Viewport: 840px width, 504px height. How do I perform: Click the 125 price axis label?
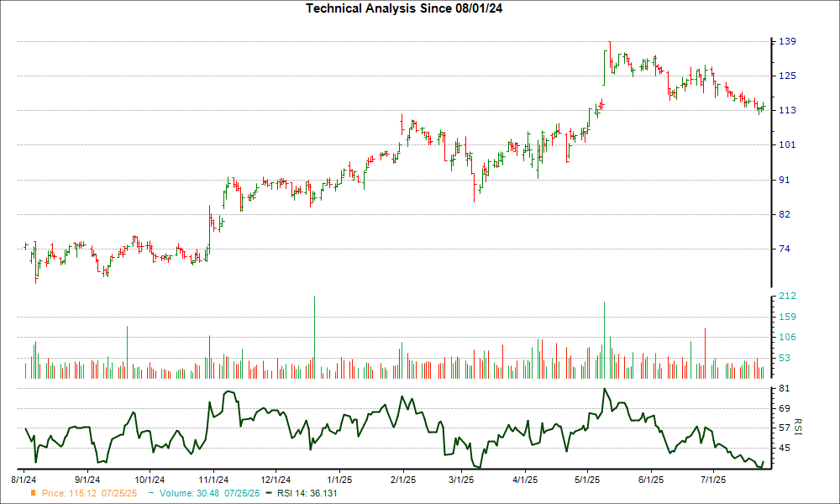click(787, 76)
